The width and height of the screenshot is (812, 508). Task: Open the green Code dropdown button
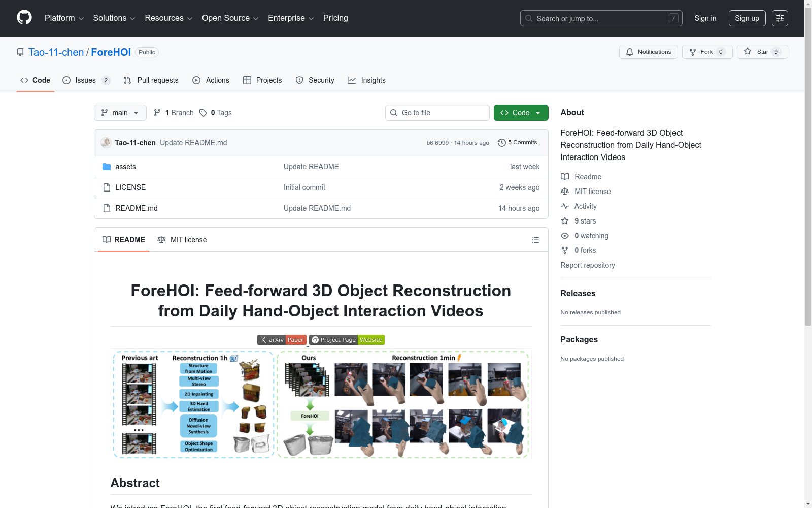(521, 113)
